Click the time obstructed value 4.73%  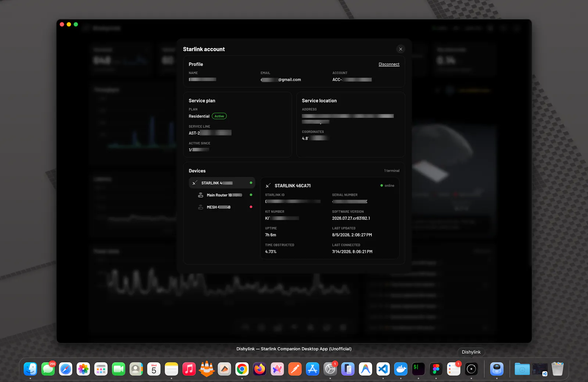(x=271, y=252)
